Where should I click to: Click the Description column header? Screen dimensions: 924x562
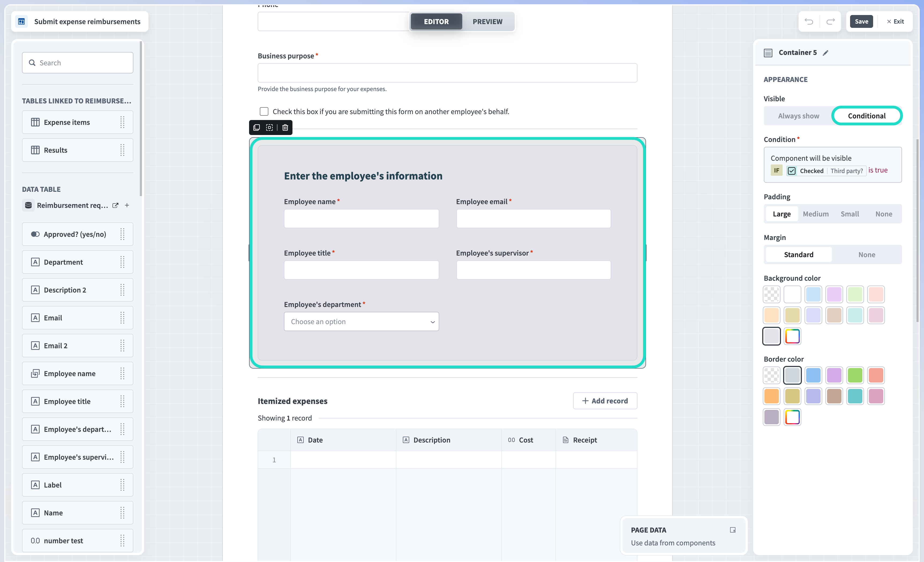point(449,440)
